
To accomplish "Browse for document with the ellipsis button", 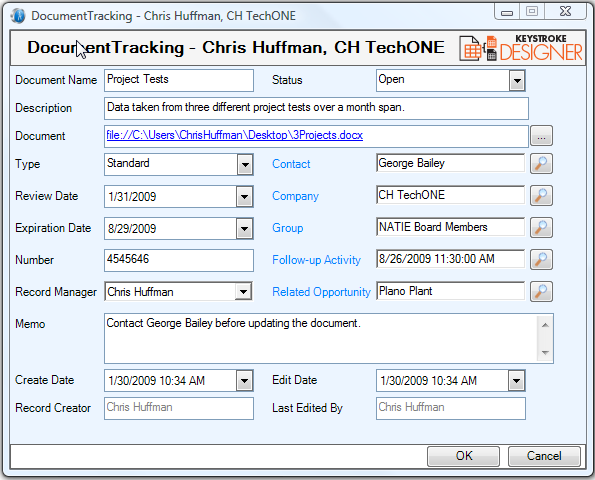I will pyautogui.click(x=541, y=136).
